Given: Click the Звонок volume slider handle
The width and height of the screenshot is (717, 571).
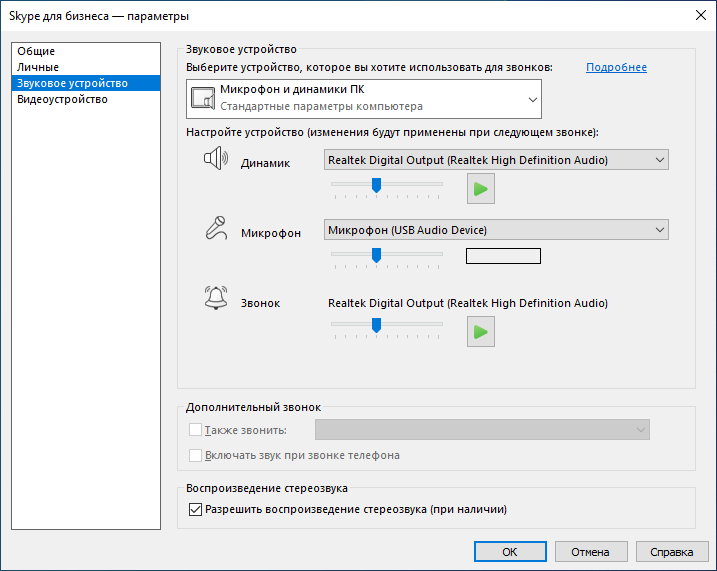Looking at the screenshot, I should 376,325.
